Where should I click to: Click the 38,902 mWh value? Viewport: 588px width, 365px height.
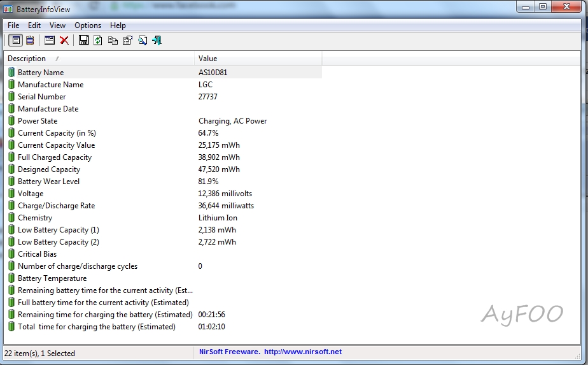click(x=219, y=157)
